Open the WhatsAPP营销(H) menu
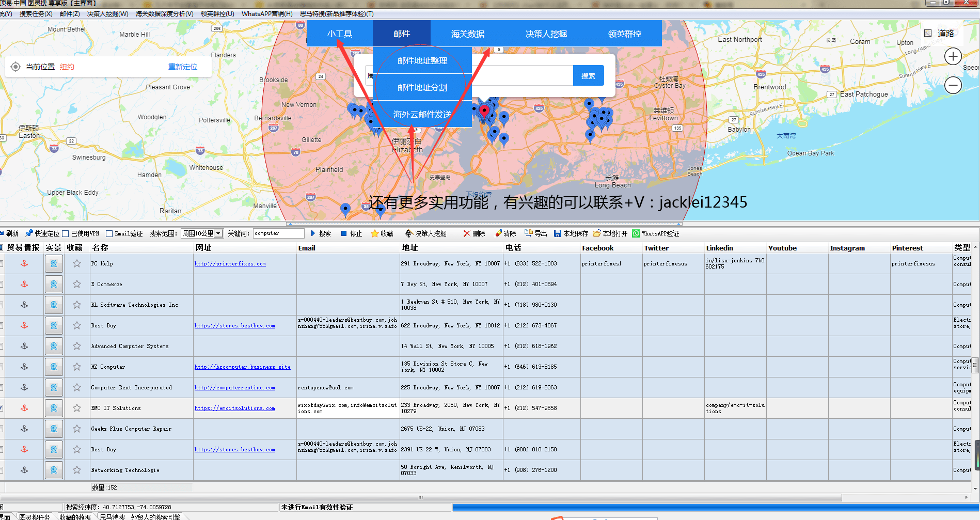Viewport: 980px width, 520px height. pos(266,14)
